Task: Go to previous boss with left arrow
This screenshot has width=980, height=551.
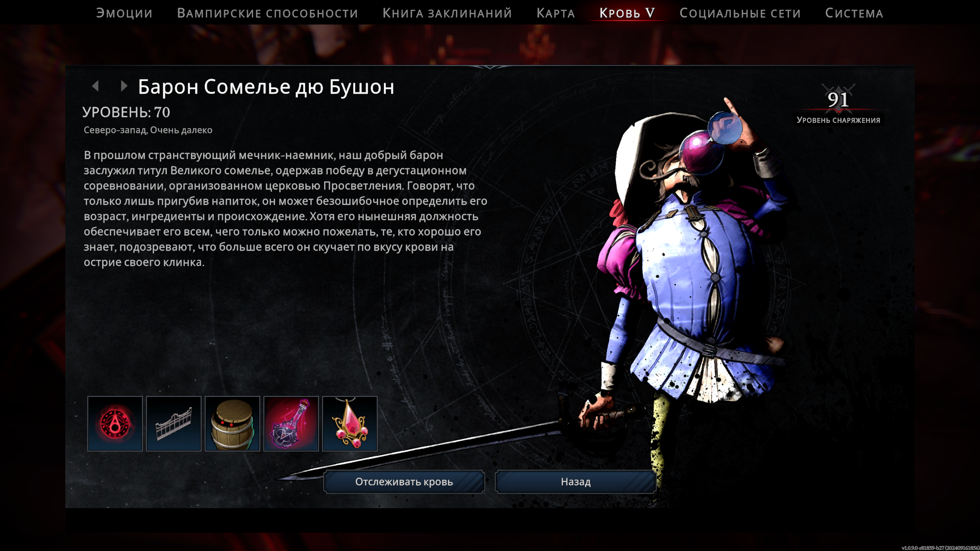Action: [95, 86]
